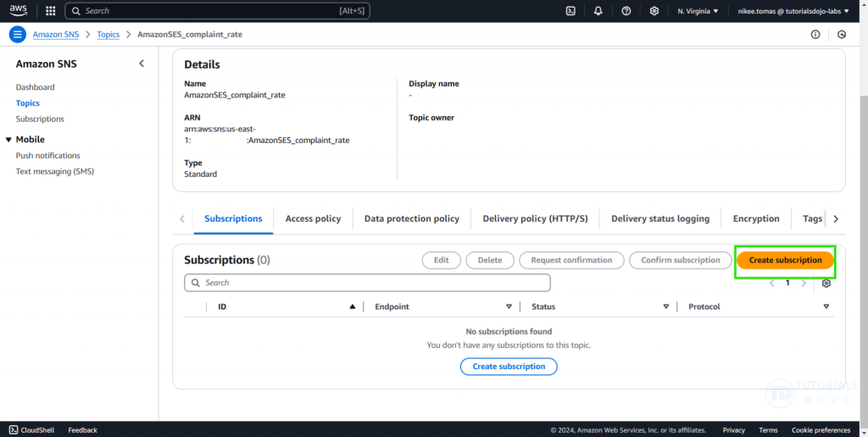Collapse the Amazon SNS side panel
868x437 pixels.
click(x=142, y=64)
